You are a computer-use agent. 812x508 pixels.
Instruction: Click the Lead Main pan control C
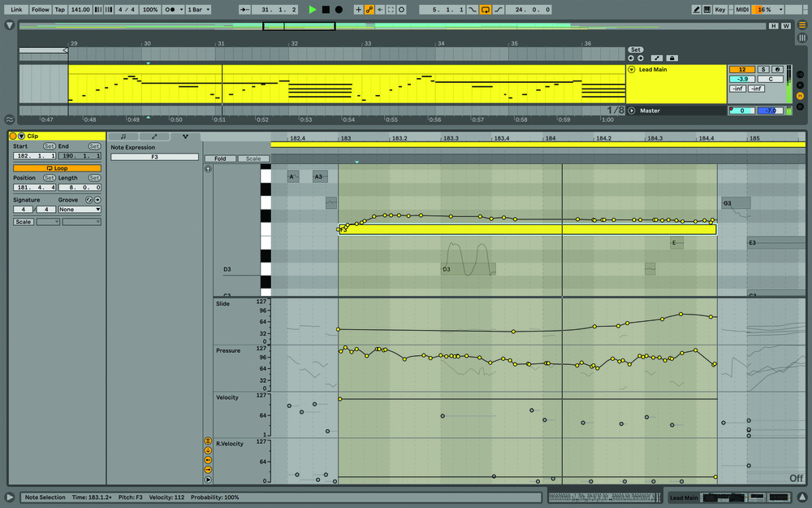point(771,79)
